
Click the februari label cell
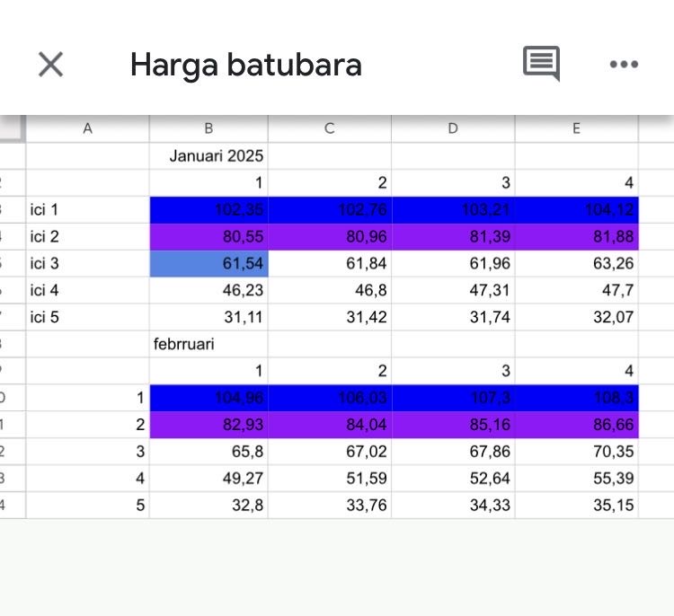(208, 344)
